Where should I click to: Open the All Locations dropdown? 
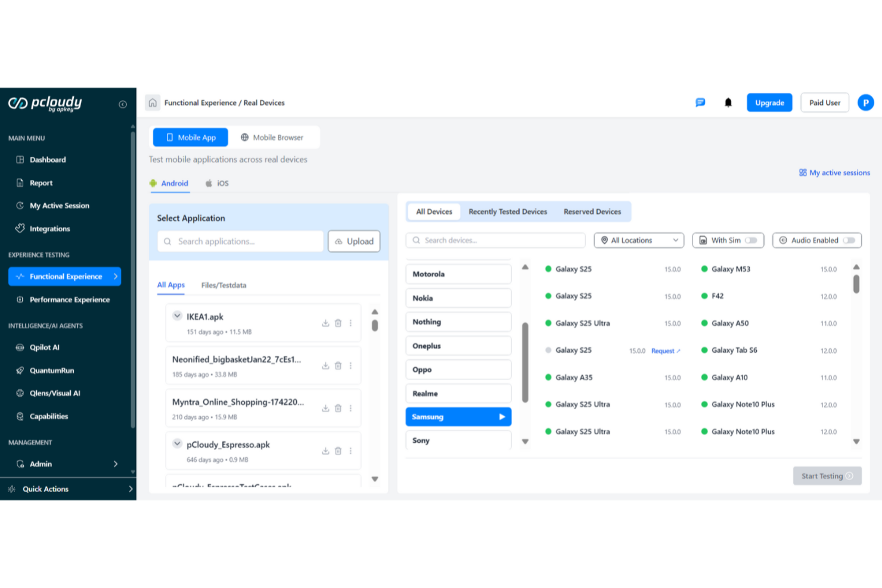click(x=639, y=240)
